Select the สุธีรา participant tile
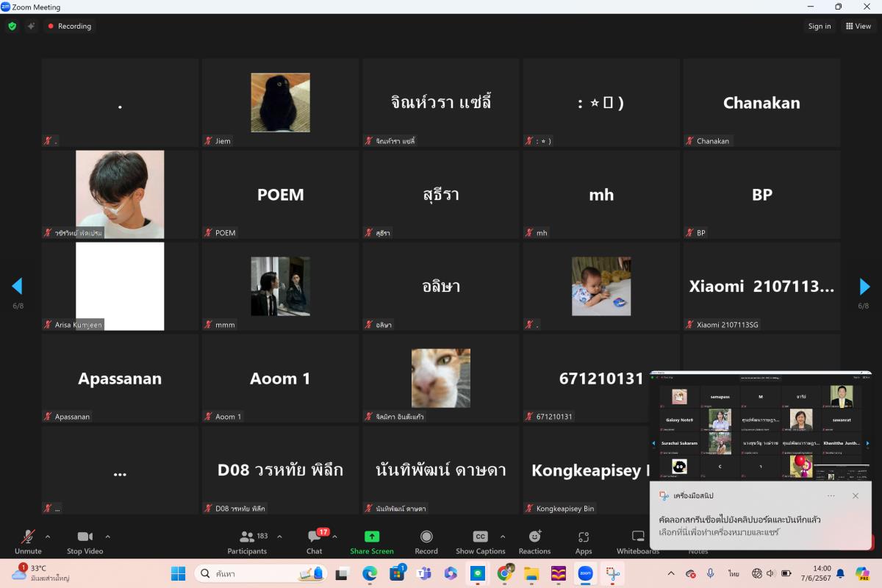The image size is (882, 588). point(441,195)
